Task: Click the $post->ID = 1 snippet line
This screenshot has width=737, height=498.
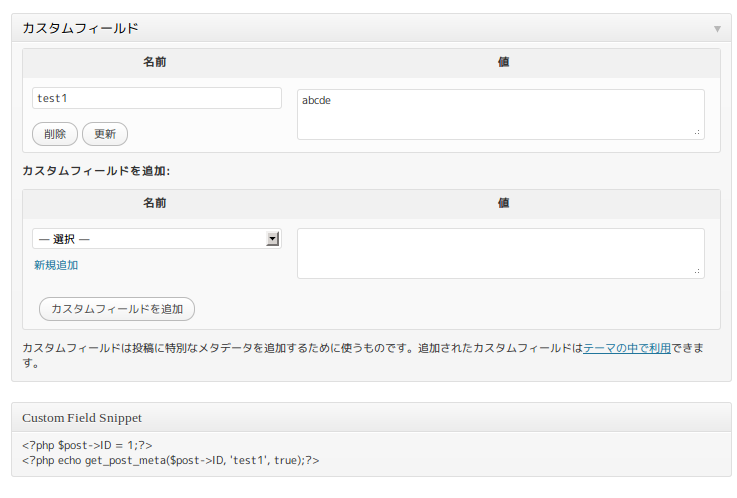Action: [x=87, y=445]
